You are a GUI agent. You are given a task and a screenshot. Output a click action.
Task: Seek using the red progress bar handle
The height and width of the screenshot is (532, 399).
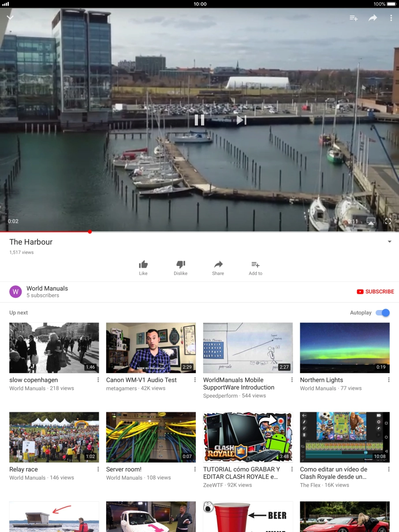(x=90, y=231)
